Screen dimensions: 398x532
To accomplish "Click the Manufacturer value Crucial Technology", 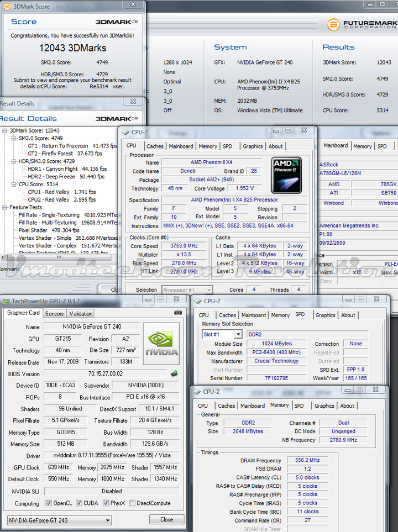I will (276, 361).
